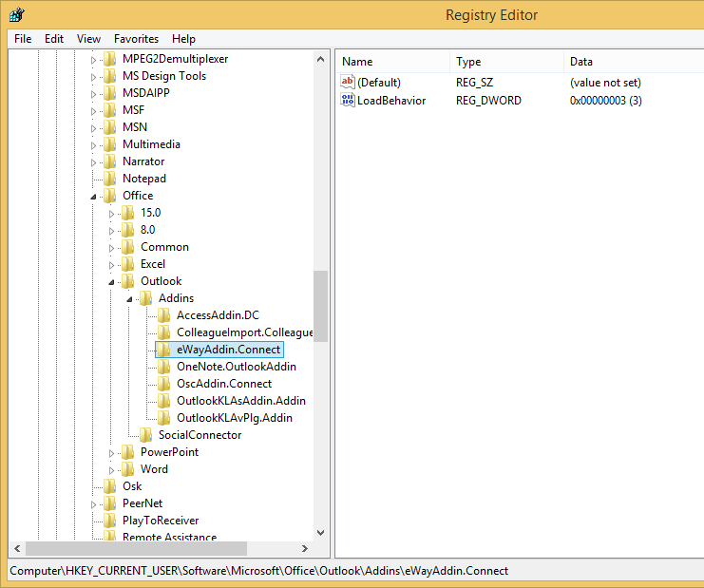Viewport: 704px width, 588px height.
Task: Click the Office folder icon
Action: pos(110,196)
